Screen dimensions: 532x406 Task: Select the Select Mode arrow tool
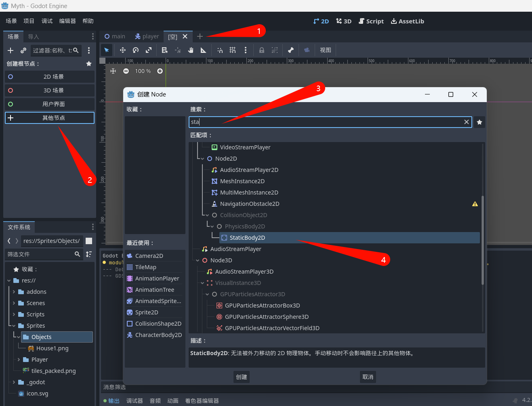click(107, 50)
